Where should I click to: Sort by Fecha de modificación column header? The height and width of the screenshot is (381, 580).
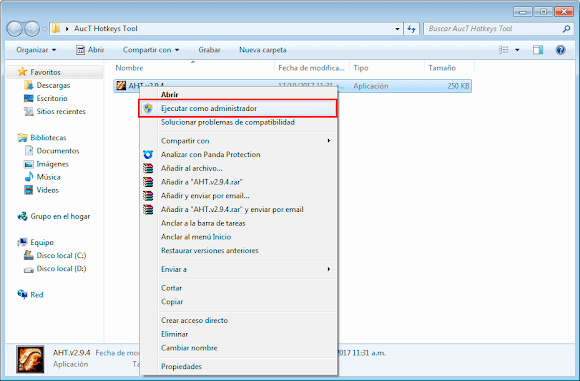click(312, 68)
